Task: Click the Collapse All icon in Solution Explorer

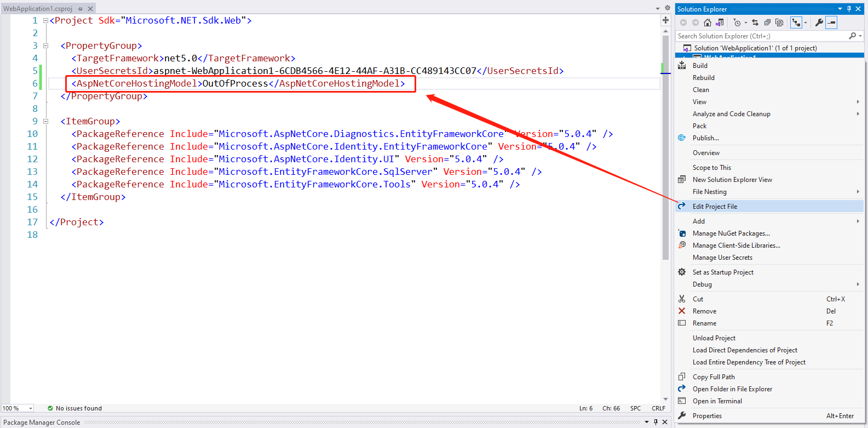Action: [x=767, y=22]
